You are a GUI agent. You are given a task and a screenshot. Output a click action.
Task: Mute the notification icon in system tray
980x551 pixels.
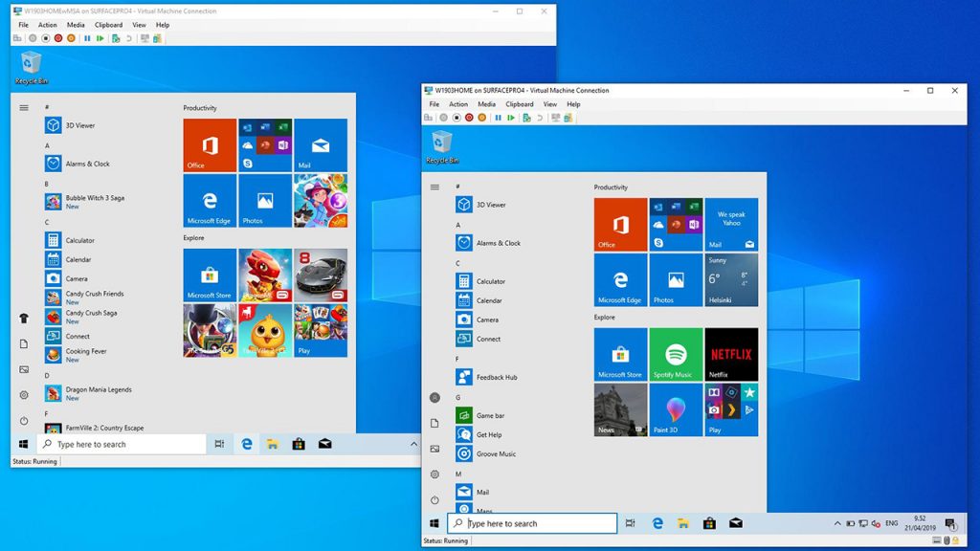tap(876, 522)
